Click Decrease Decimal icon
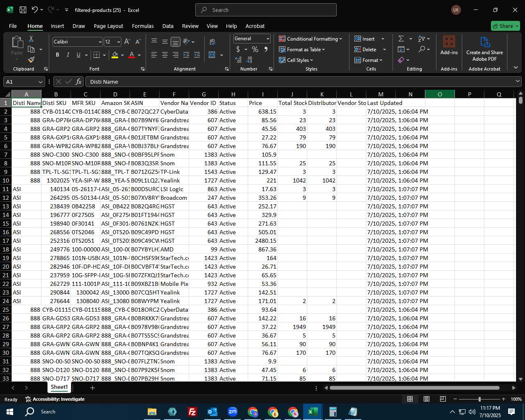 point(249,60)
